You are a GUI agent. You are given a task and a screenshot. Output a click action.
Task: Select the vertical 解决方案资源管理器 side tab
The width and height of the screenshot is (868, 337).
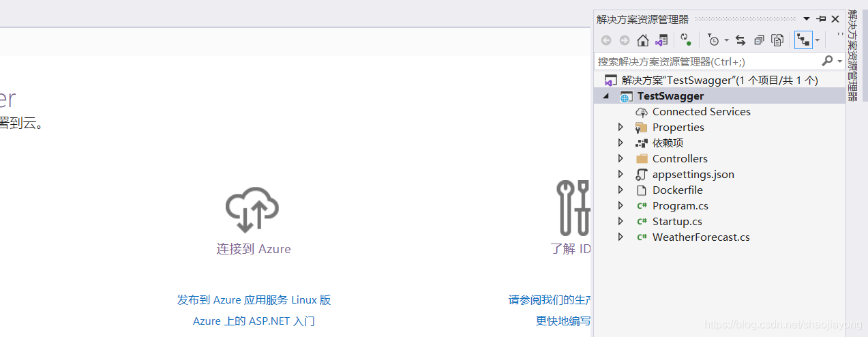(x=852, y=55)
